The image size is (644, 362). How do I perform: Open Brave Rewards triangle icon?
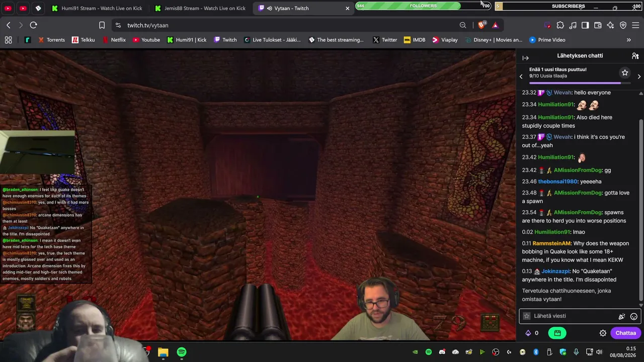[495, 25]
